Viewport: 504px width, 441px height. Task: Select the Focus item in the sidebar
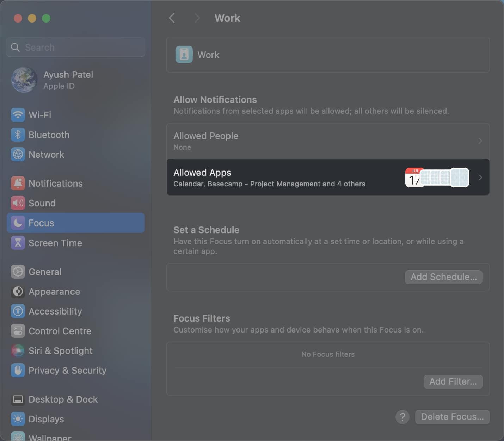pyautogui.click(x=75, y=223)
